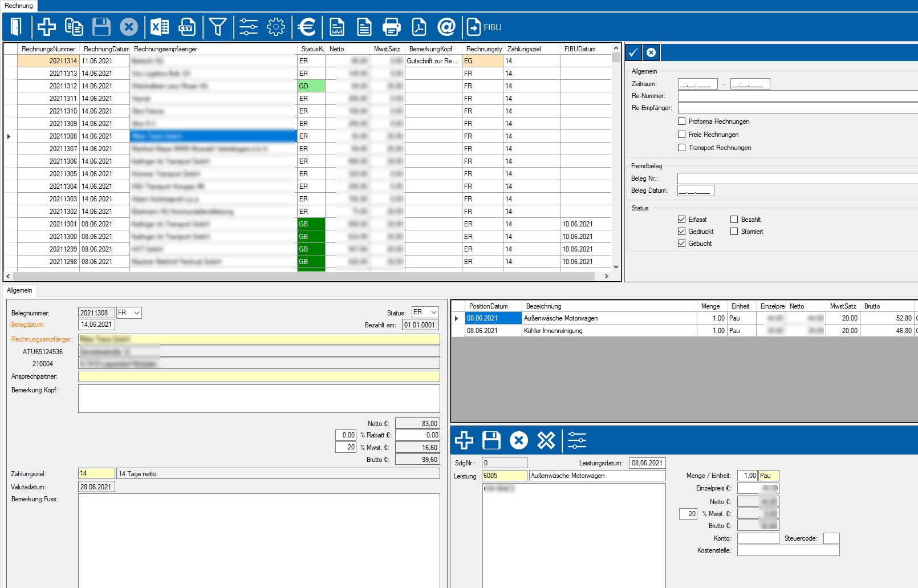Send invoice by email icon

tap(446, 27)
